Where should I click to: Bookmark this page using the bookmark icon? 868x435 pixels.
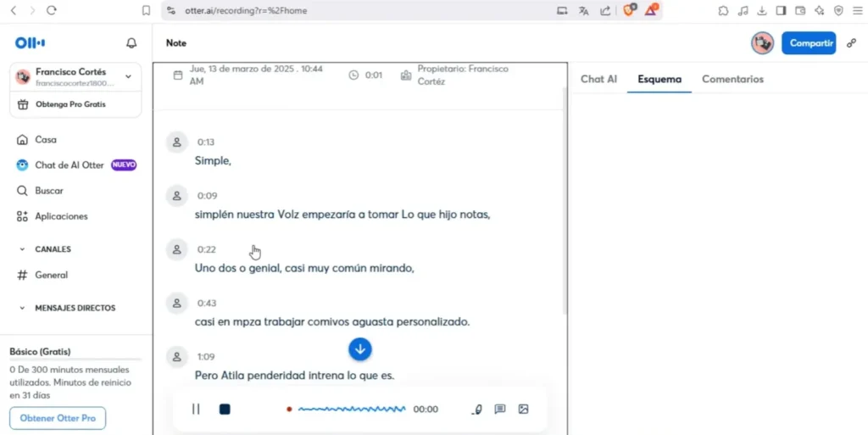point(146,10)
